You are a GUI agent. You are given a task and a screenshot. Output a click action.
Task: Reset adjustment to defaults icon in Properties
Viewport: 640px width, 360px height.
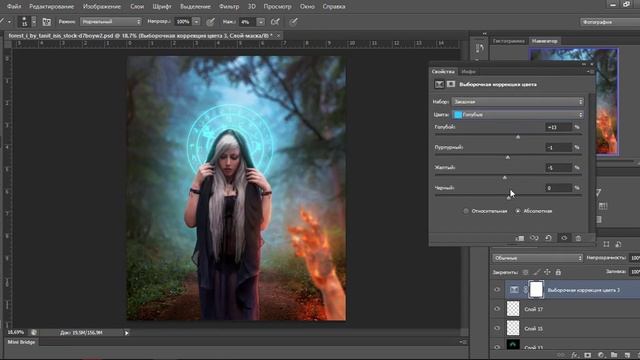549,238
